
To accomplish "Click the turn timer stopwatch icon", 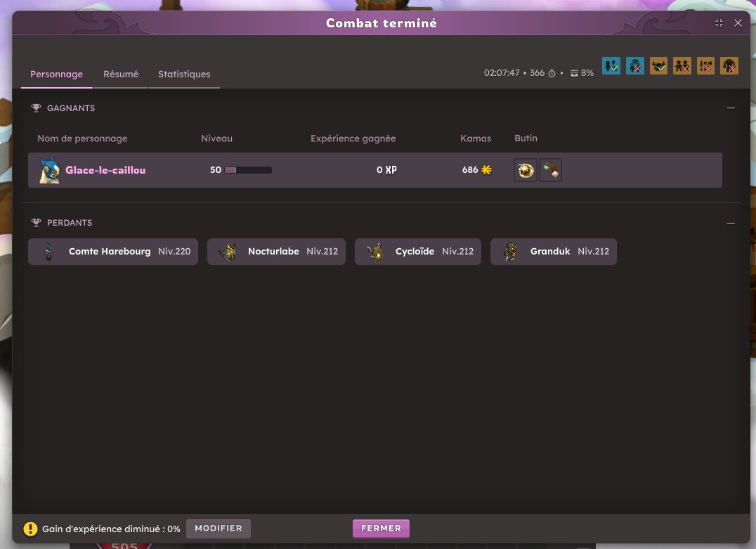I will click(552, 73).
